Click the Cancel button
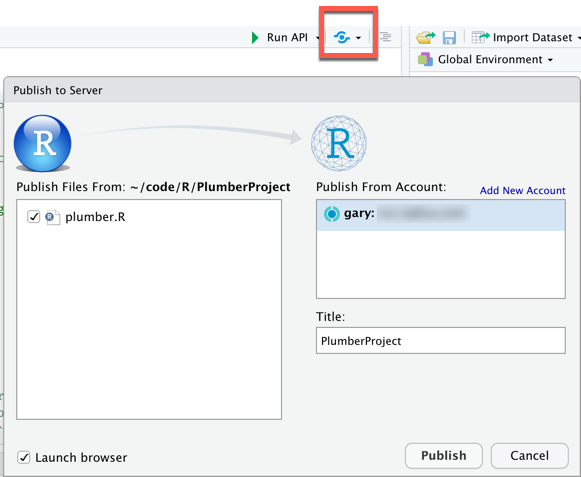Image resolution: width=581 pixels, height=477 pixels. pos(529,456)
